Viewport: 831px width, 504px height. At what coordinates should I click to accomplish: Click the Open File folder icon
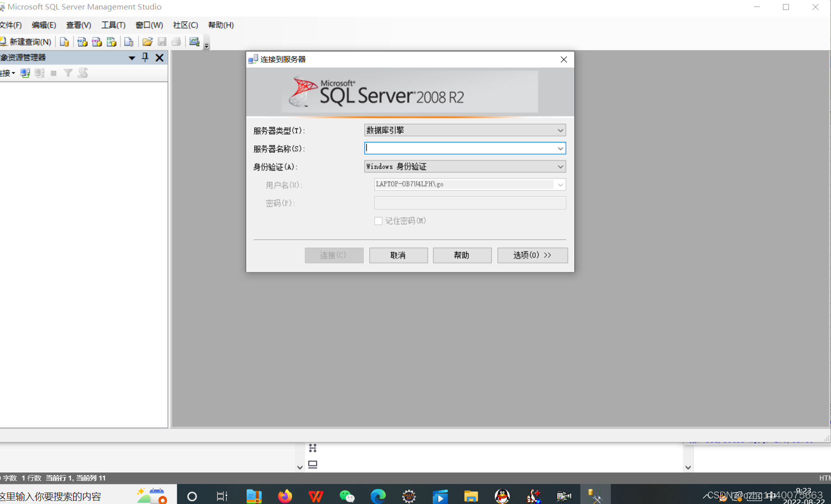coord(147,41)
